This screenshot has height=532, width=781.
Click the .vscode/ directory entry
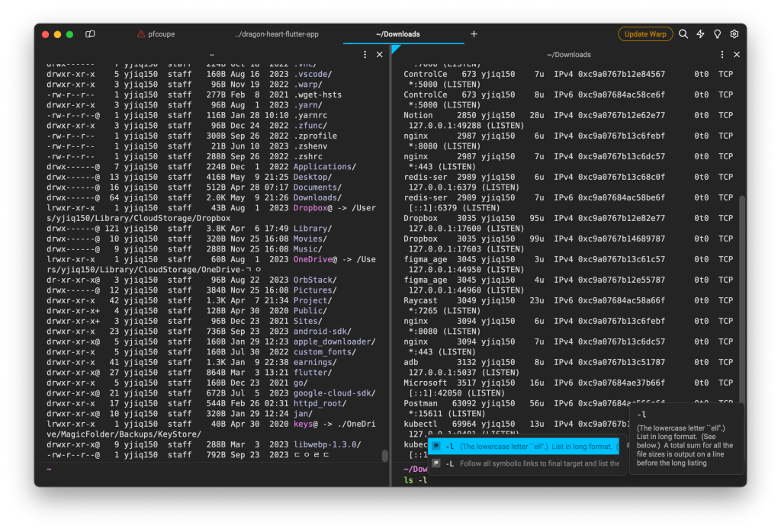coord(313,74)
